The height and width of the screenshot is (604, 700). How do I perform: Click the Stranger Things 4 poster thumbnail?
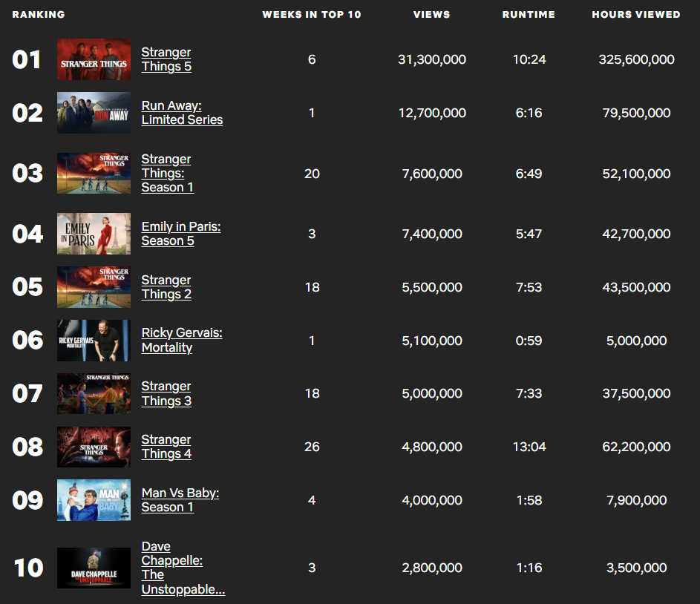click(x=94, y=447)
